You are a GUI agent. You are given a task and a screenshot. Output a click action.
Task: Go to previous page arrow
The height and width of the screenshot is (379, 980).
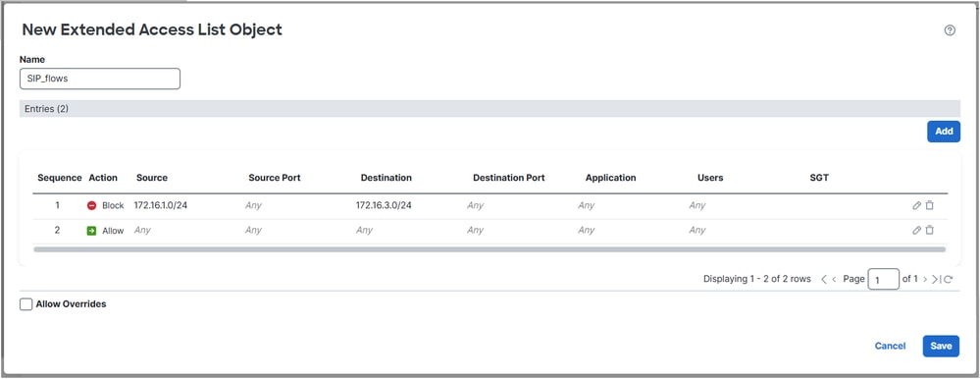click(835, 279)
